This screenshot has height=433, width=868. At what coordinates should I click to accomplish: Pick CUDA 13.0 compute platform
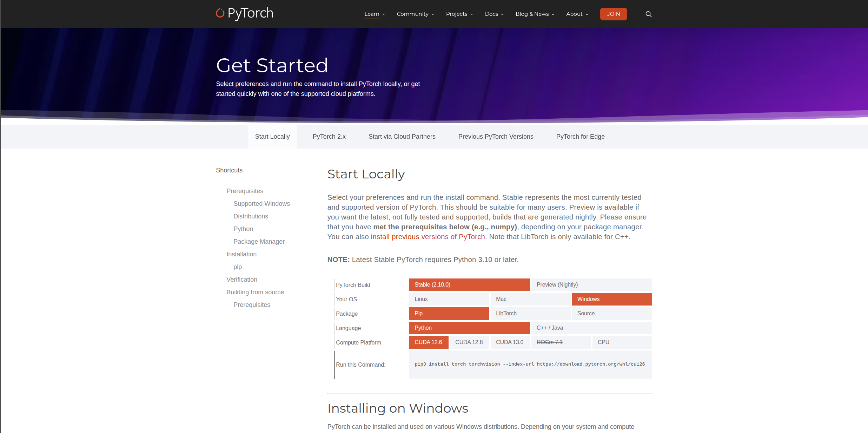click(510, 342)
